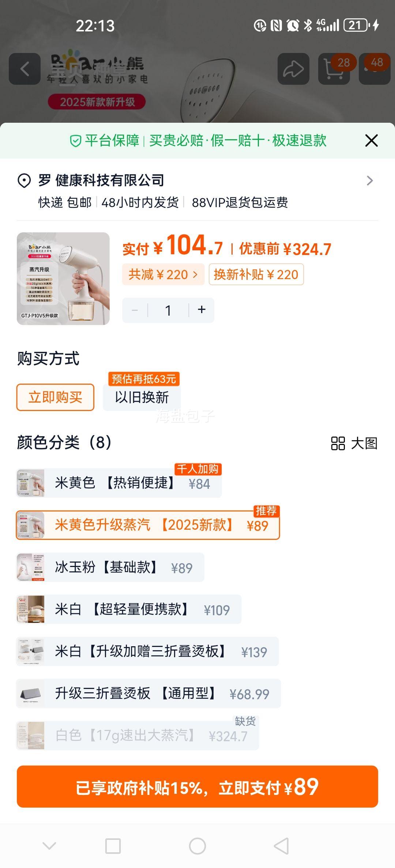The image size is (395, 868).
Task: Tap the location pin icon beside address
Action: click(24, 180)
